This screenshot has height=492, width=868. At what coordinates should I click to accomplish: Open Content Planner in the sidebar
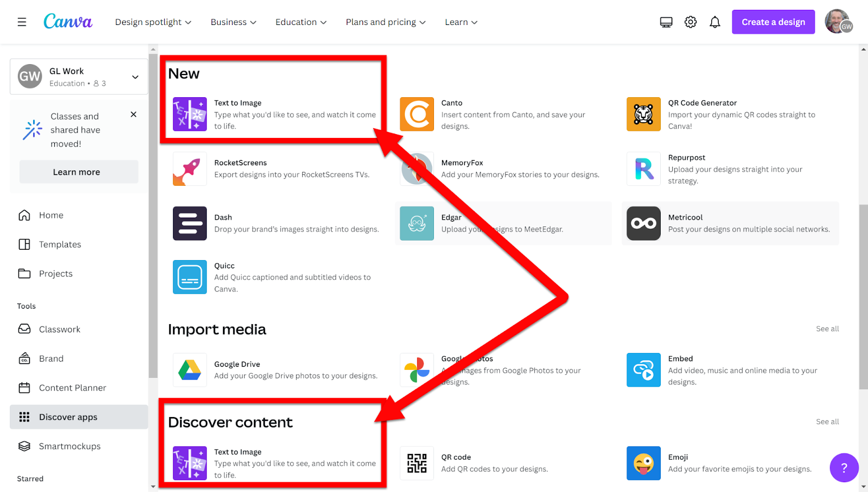[x=79, y=388]
